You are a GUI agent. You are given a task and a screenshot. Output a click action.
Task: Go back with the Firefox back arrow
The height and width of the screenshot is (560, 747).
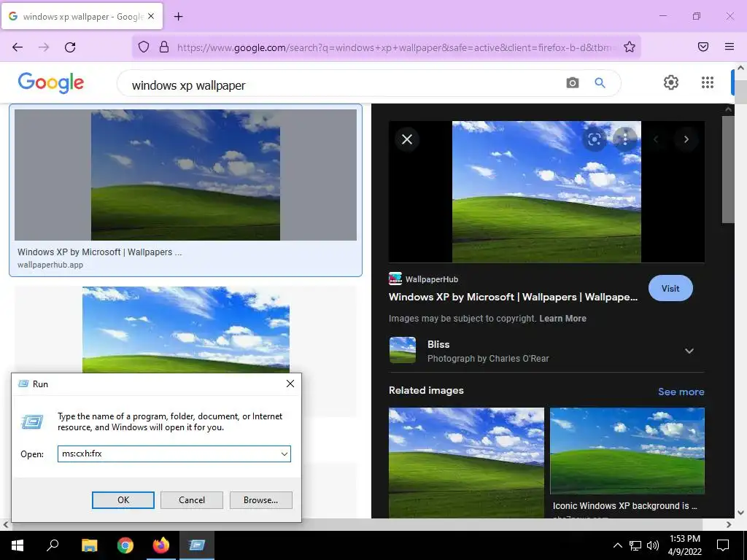(x=18, y=47)
